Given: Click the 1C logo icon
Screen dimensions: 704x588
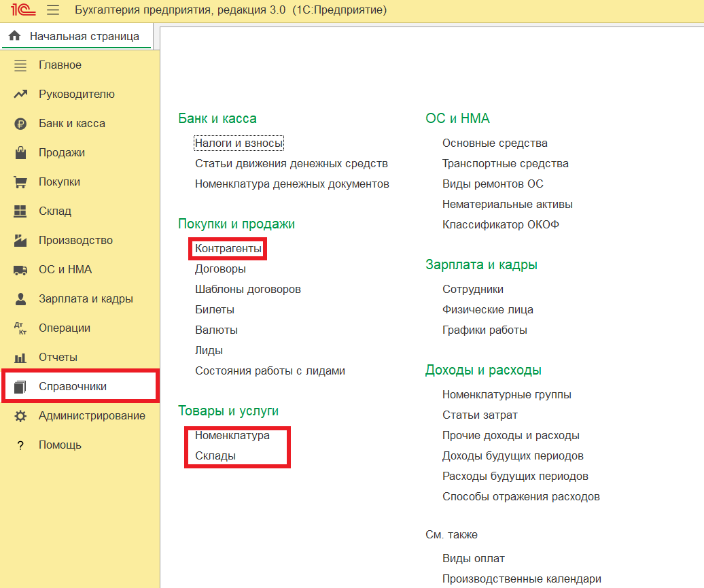Looking at the screenshot, I should click(23, 10).
